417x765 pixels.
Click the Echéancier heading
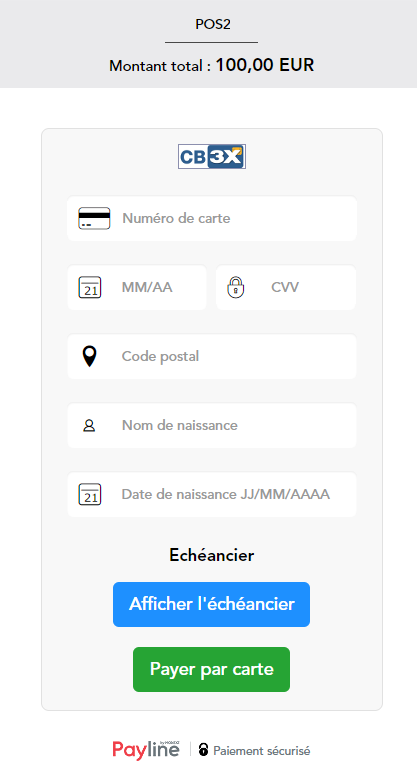click(x=212, y=555)
